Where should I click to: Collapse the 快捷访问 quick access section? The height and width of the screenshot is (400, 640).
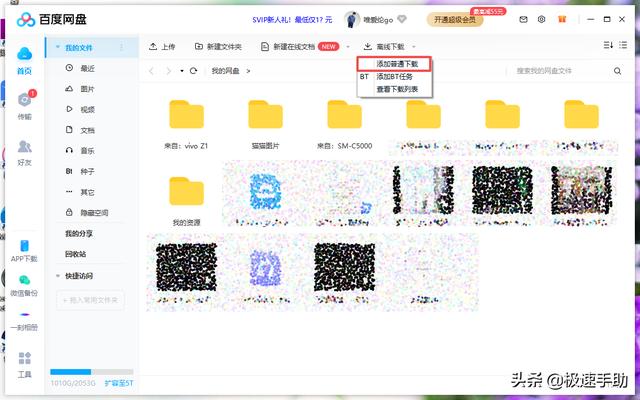58,276
